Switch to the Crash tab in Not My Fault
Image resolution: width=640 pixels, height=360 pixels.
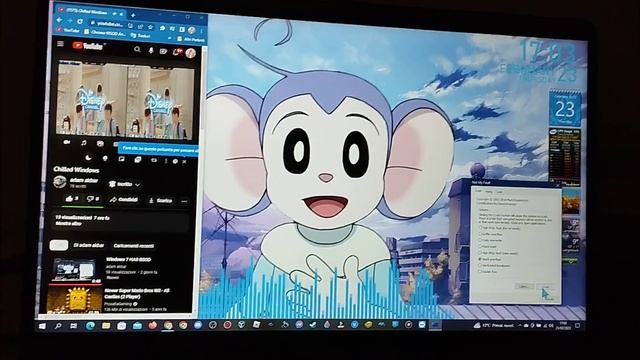point(479,191)
